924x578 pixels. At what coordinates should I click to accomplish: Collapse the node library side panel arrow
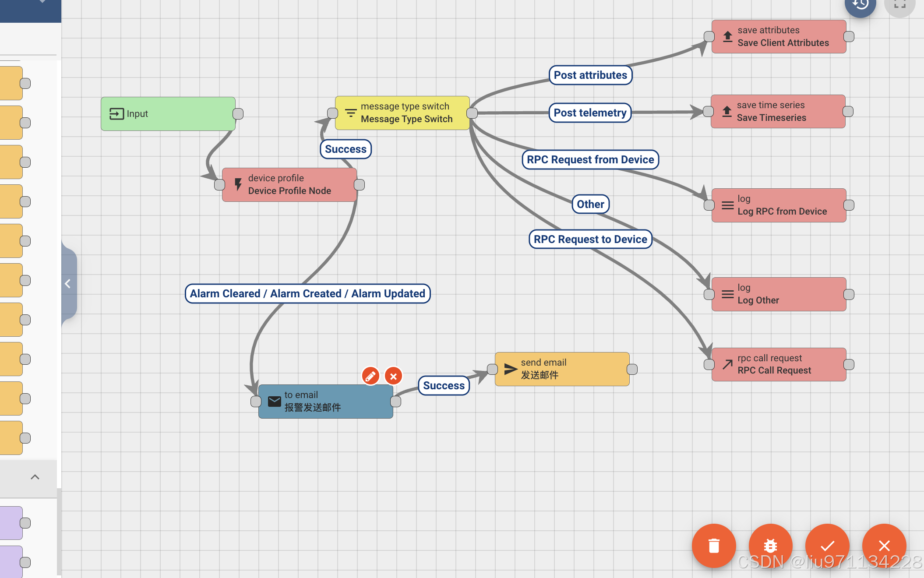click(x=68, y=284)
